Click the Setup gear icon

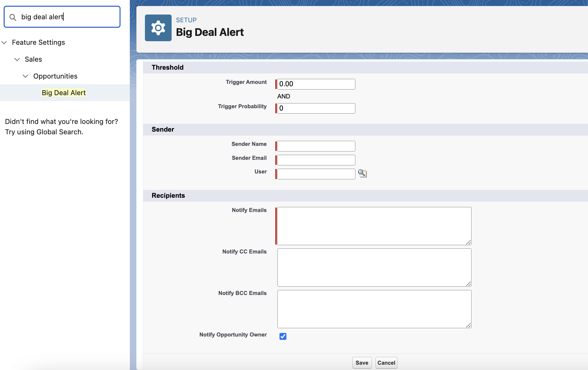pyautogui.click(x=158, y=28)
